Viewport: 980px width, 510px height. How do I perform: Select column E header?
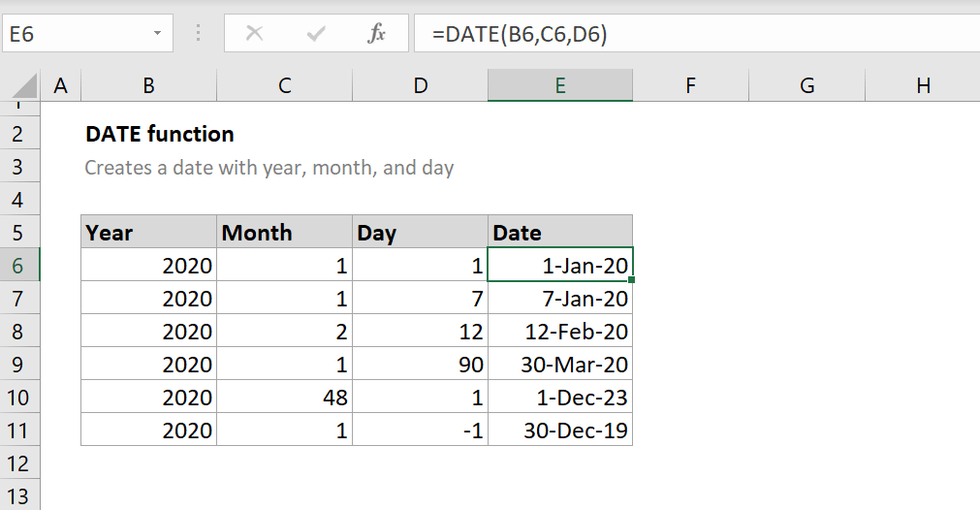tap(560, 85)
